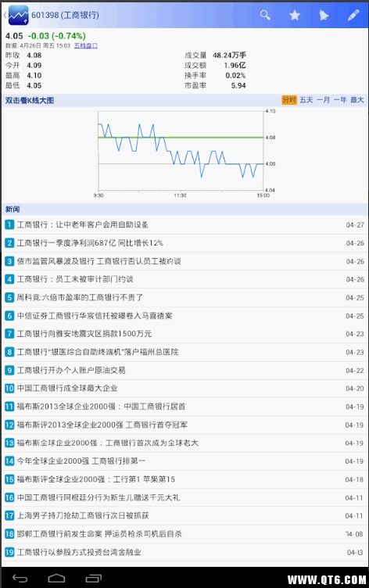The height and width of the screenshot is (588, 369).
Task: Open news 16 阿根廷分行为新生儿赠送
Action: point(184,497)
